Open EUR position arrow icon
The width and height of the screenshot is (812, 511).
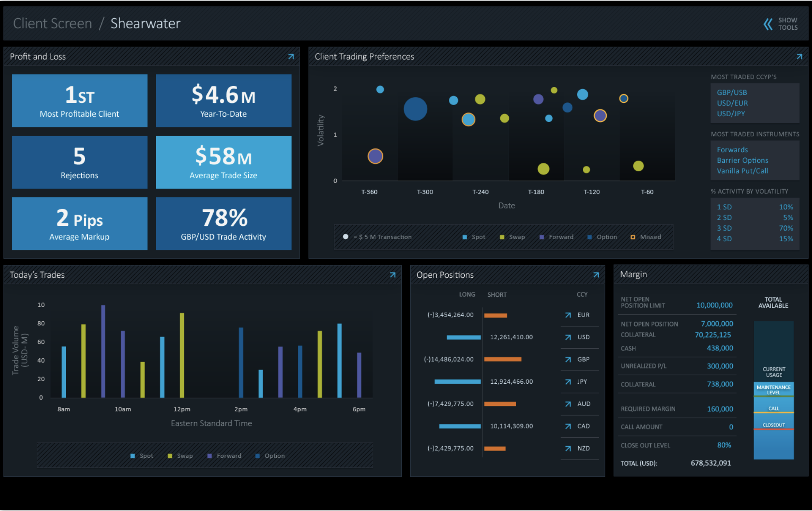[x=568, y=315]
